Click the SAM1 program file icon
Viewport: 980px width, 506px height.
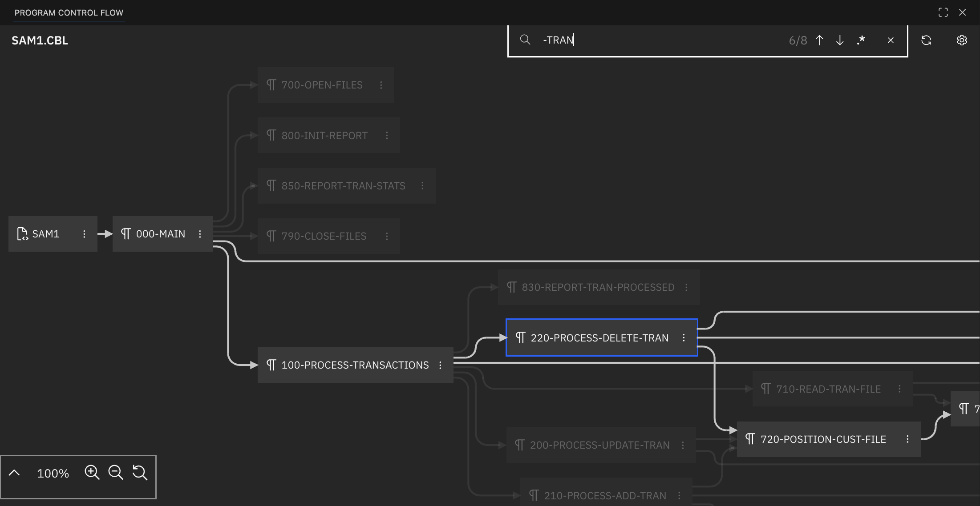(22, 234)
